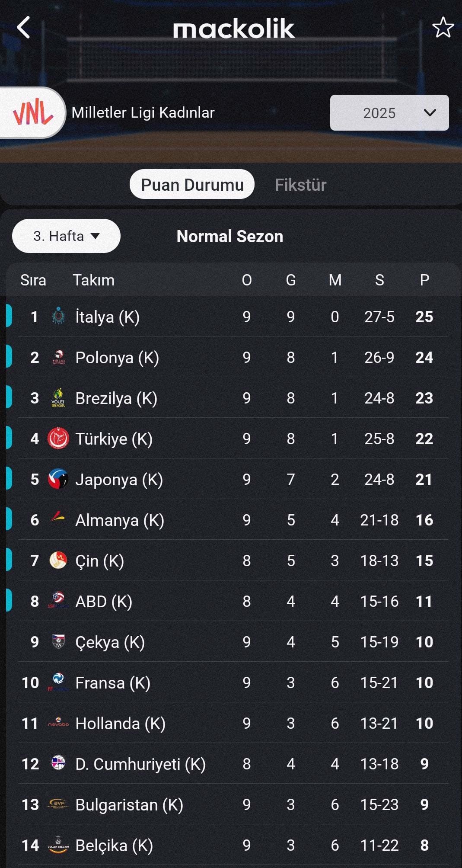Tap the Almanya (K) team logo

(58, 520)
